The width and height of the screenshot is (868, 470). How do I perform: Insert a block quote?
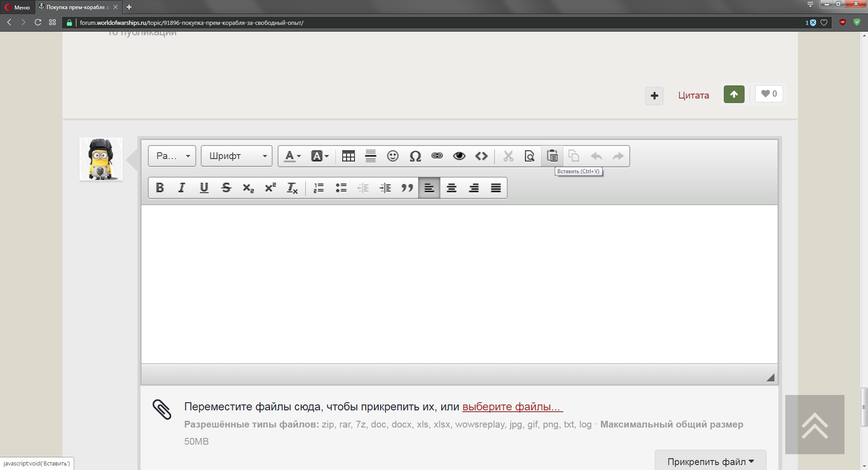click(407, 188)
